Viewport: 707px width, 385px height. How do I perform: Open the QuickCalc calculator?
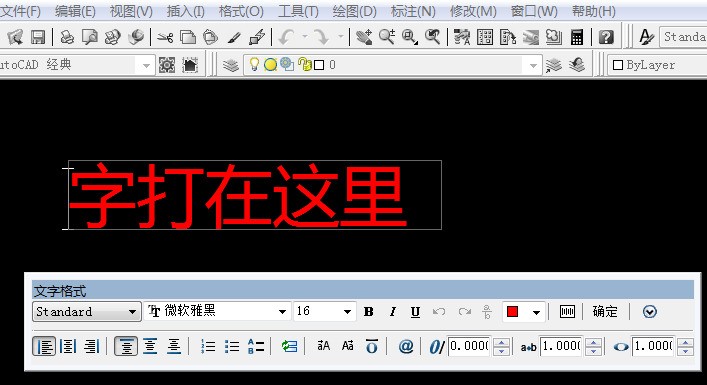pos(577,37)
